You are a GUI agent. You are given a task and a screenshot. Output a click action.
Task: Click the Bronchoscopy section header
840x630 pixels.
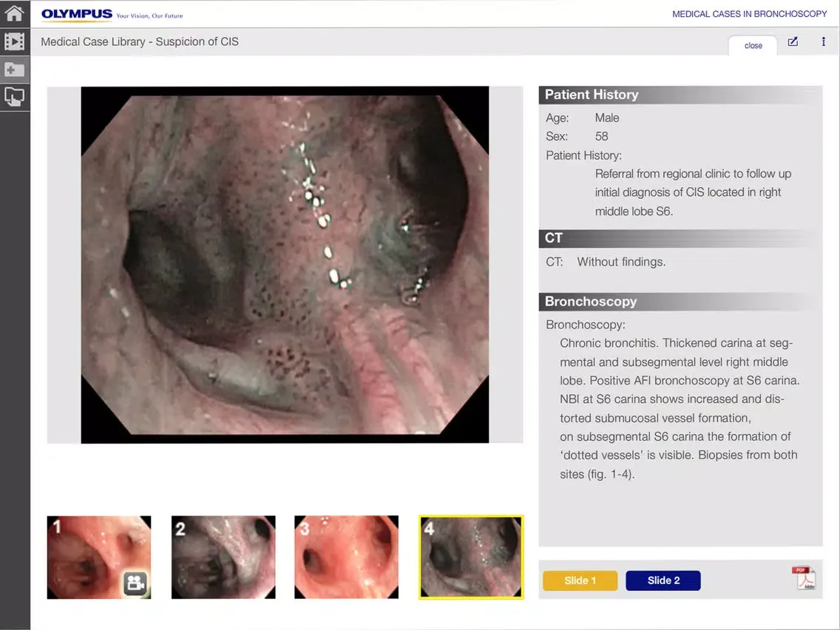click(680, 302)
